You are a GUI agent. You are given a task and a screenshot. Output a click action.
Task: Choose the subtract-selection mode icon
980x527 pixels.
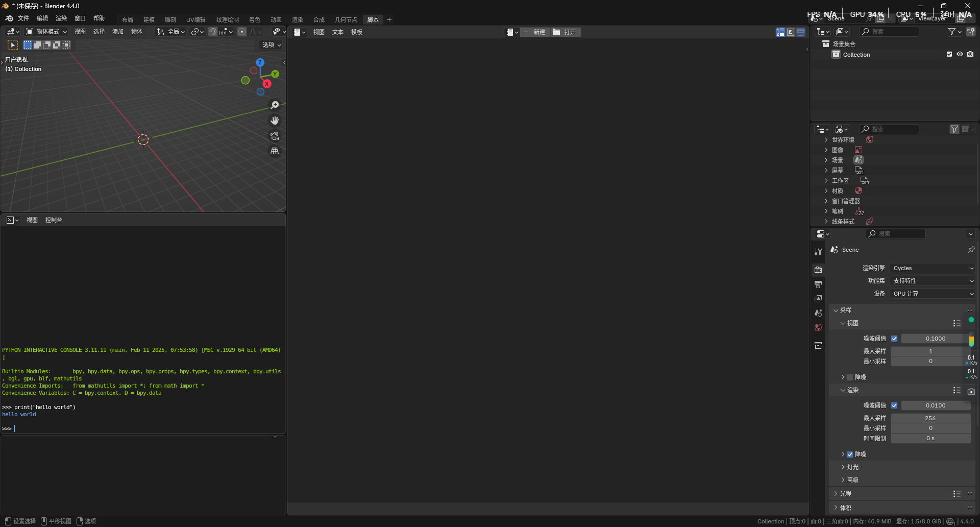tap(47, 45)
